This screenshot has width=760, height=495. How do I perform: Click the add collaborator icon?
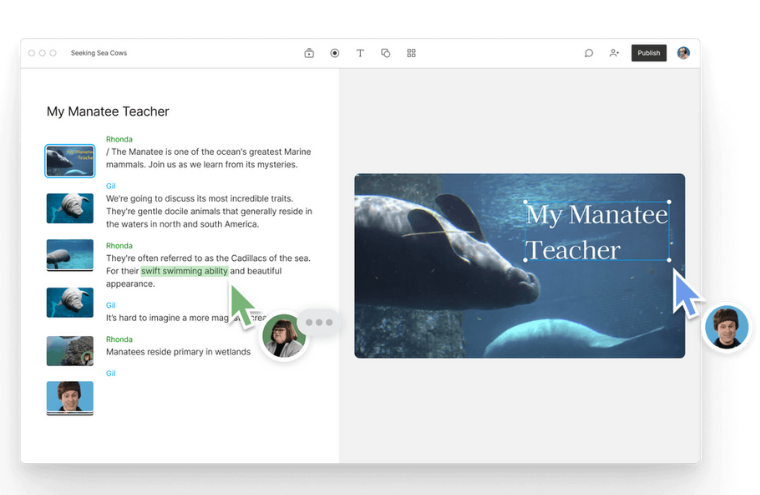pos(614,53)
